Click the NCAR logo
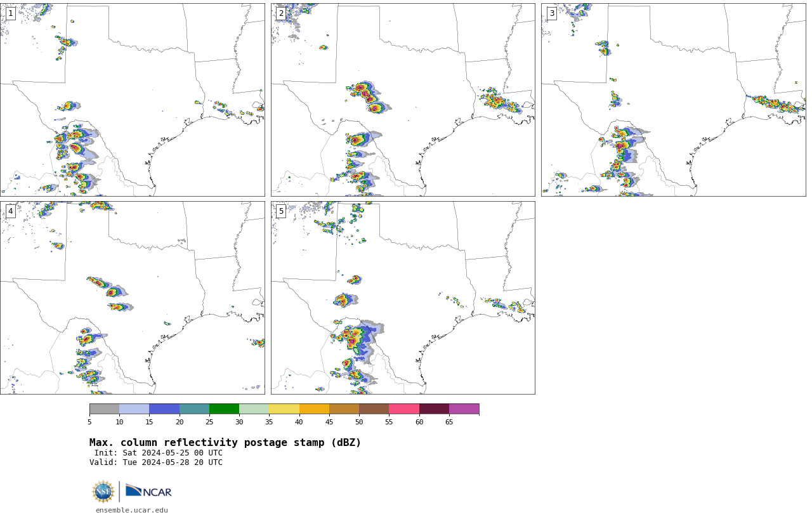 [148, 491]
